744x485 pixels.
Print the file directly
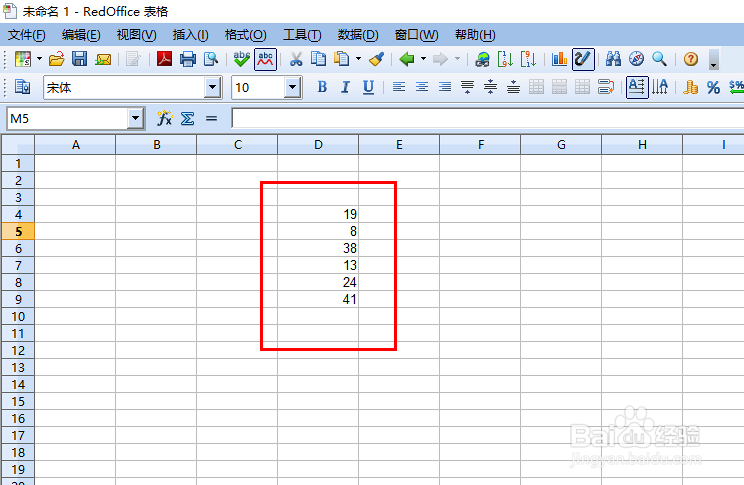click(188, 59)
